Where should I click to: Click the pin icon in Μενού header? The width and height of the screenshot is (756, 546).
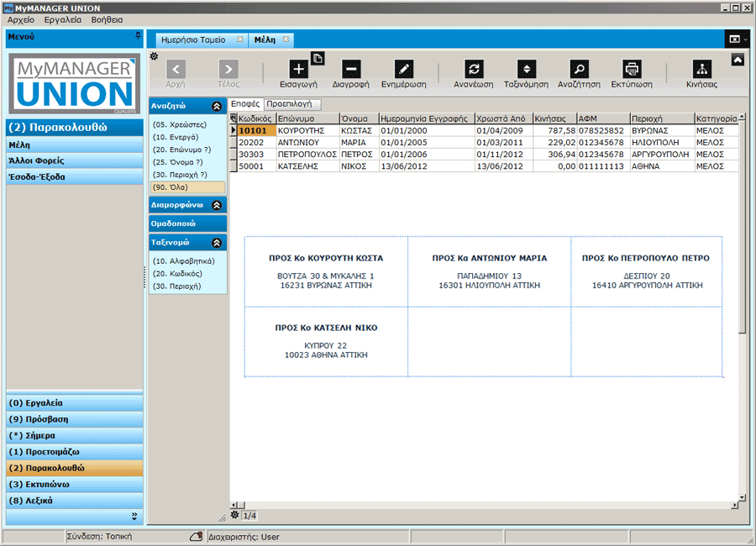[138, 36]
